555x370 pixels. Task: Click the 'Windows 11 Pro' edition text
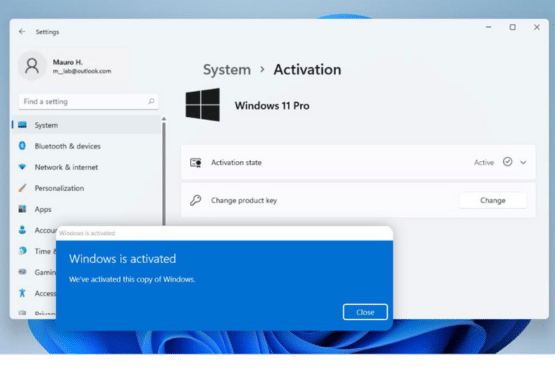pos(272,106)
